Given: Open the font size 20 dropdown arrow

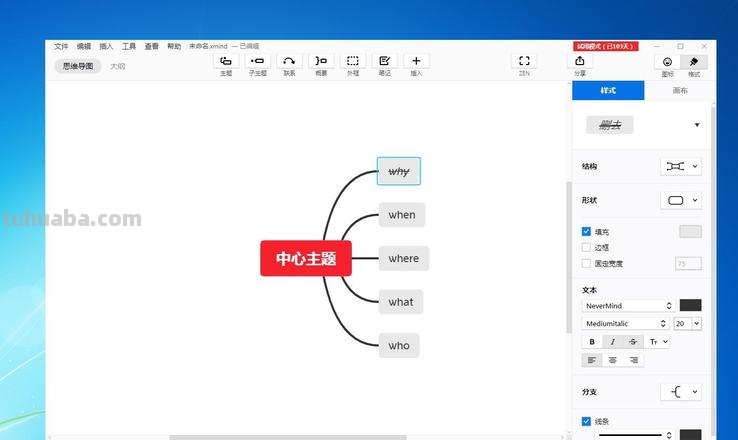Looking at the screenshot, I should pos(697,324).
